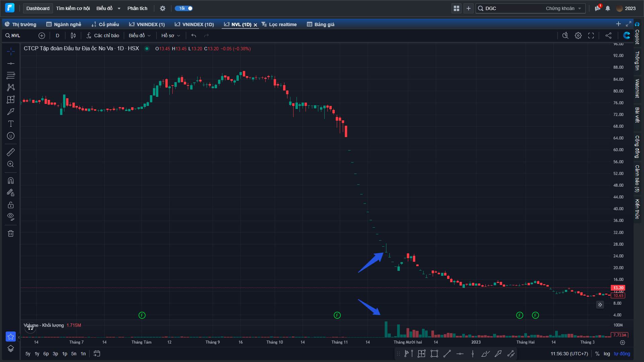644x362 pixels.
Task: Click the magnet mode icon
Action: (11, 181)
